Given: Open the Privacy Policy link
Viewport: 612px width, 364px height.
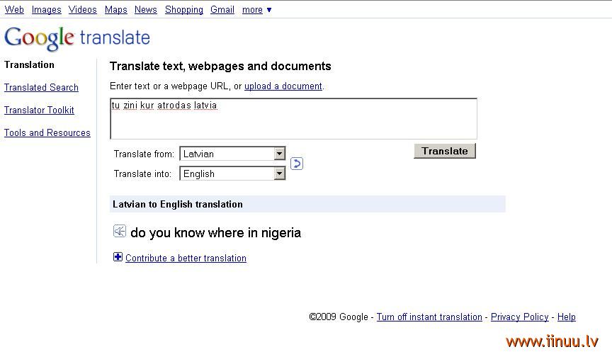Looking at the screenshot, I should coord(519,317).
